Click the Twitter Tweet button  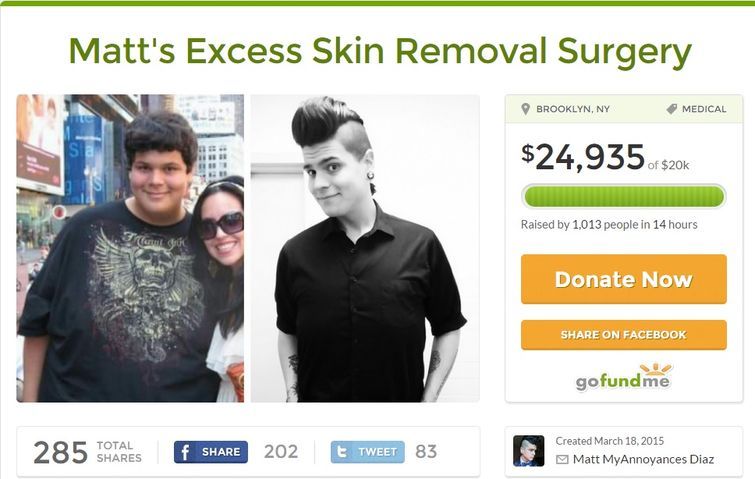[368, 452]
